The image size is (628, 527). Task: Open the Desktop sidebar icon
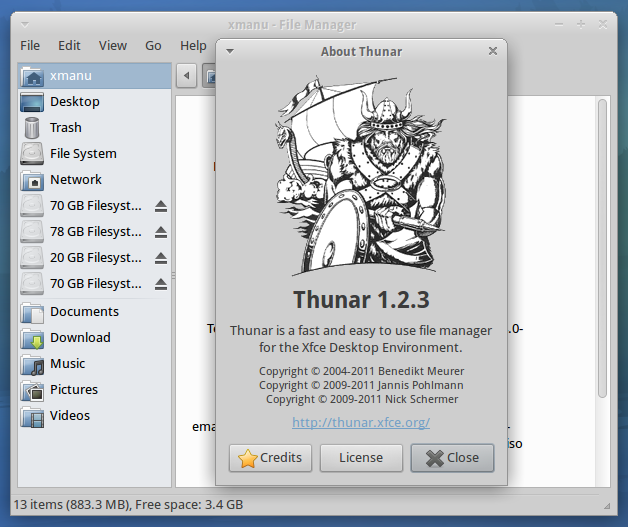[x=32, y=102]
